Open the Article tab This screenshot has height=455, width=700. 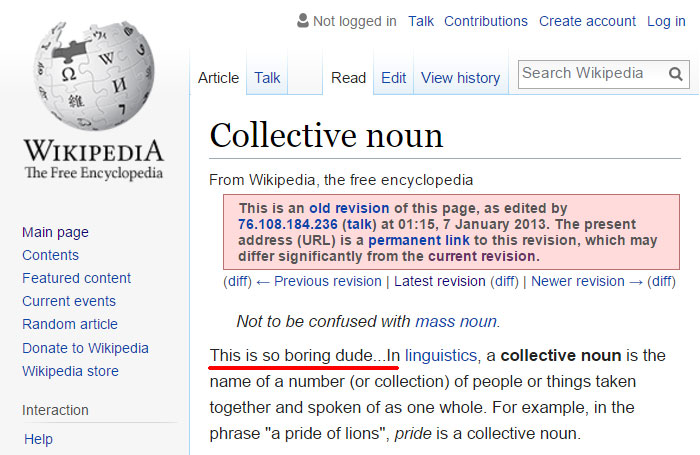point(218,78)
